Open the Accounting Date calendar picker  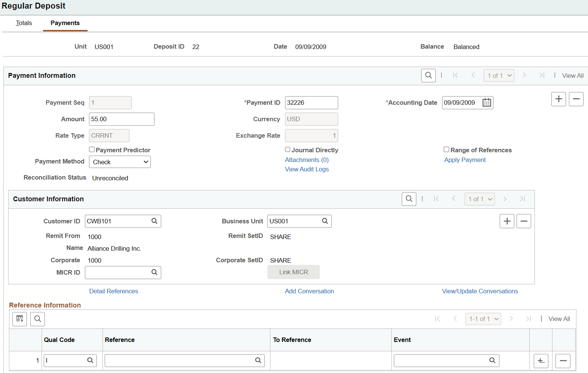[487, 103]
